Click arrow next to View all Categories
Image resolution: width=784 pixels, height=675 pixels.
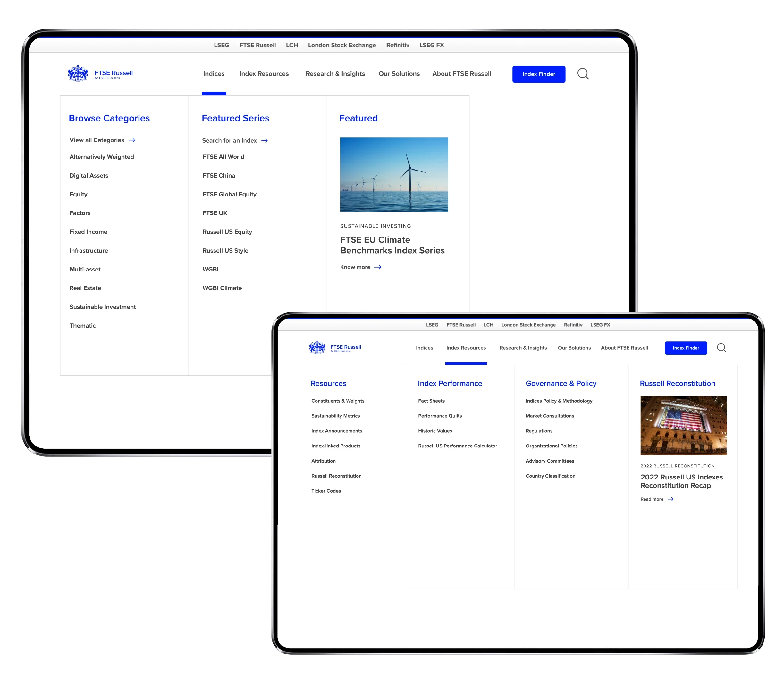point(132,140)
